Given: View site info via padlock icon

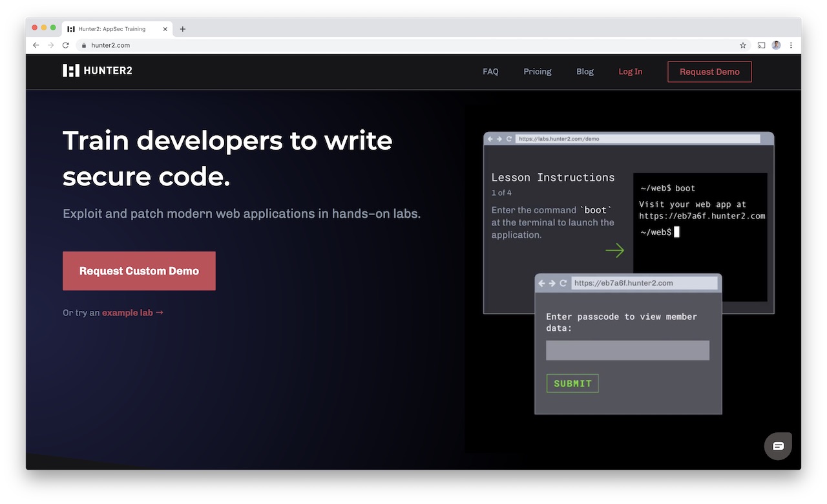Looking at the screenshot, I should point(83,45).
